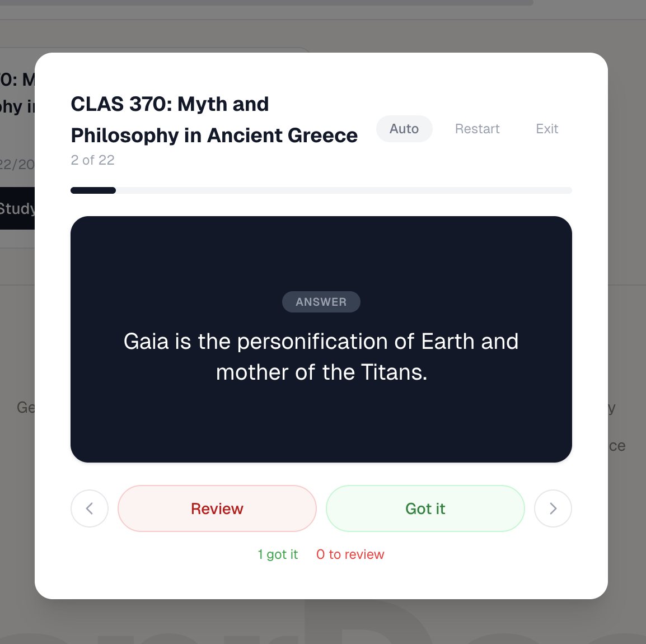This screenshot has width=646, height=644.
Task: Click the right arrow to advance
Action: click(553, 508)
